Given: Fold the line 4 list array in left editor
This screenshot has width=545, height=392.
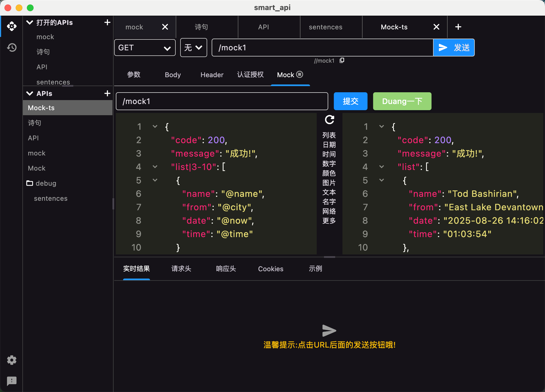Looking at the screenshot, I should click(x=155, y=167).
